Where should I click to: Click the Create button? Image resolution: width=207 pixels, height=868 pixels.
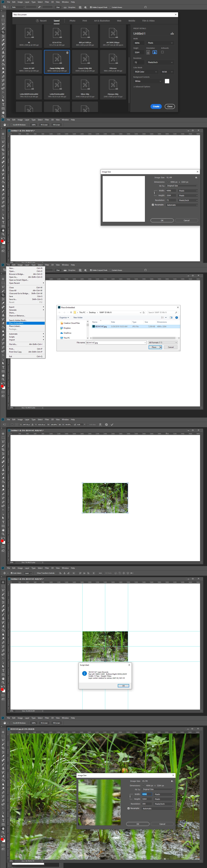click(156, 106)
